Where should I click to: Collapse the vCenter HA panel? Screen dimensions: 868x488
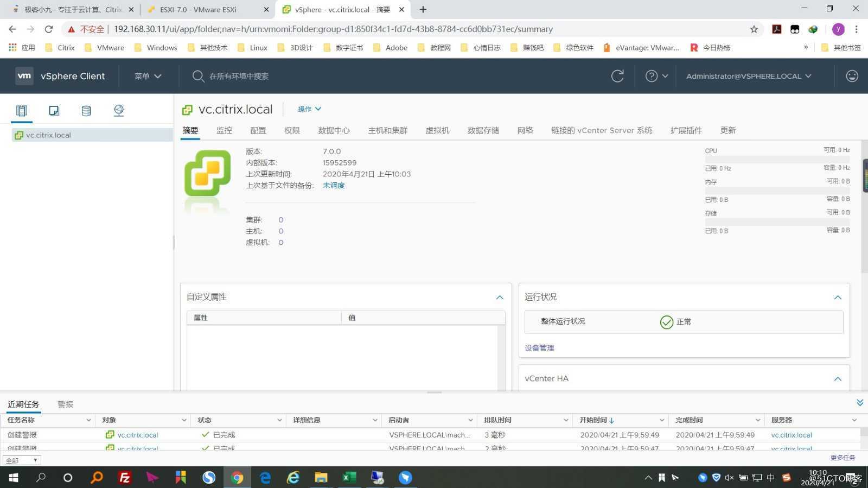[838, 379]
